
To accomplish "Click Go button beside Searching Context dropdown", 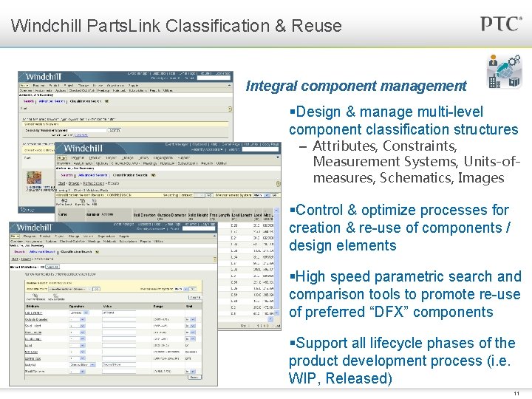I will tap(209, 195).
